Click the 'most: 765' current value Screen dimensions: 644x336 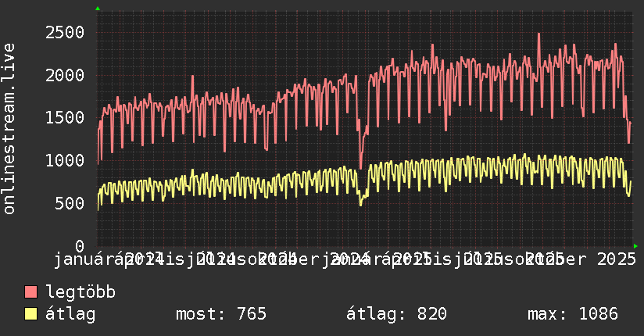click(221, 314)
